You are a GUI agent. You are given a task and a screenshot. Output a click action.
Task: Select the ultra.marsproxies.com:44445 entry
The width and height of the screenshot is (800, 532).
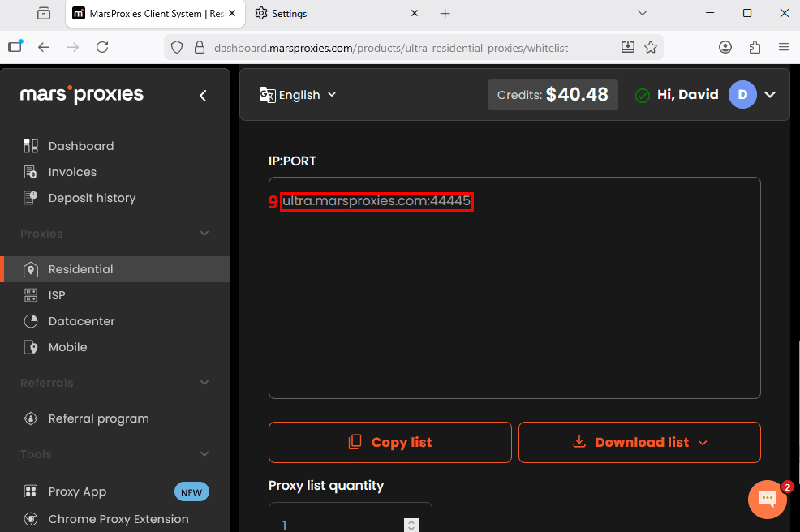tap(376, 201)
